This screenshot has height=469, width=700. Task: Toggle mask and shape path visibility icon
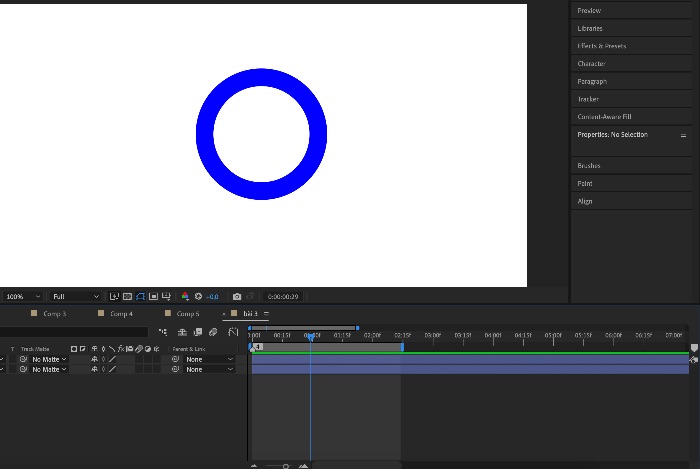[140, 296]
